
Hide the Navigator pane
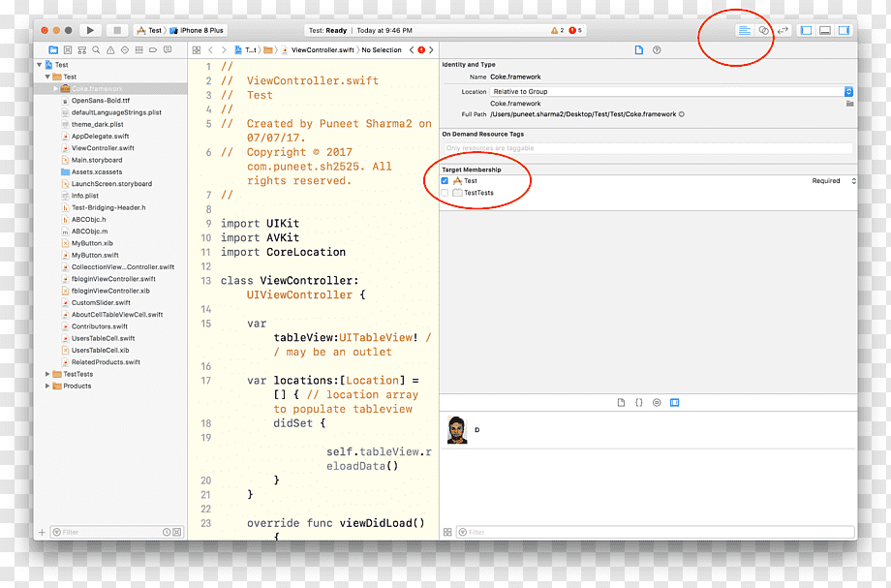coord(806,31)
